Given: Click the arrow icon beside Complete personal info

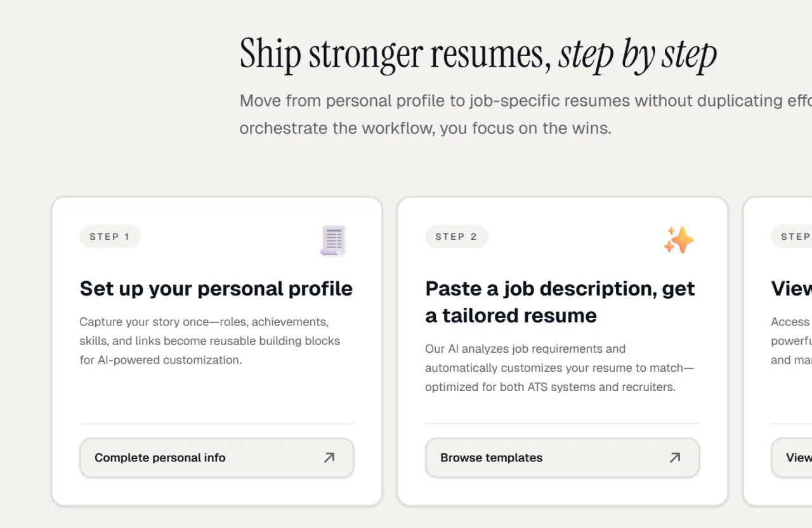Looking at the screenshot, I should pyautogui.click(x=329, y=458).
